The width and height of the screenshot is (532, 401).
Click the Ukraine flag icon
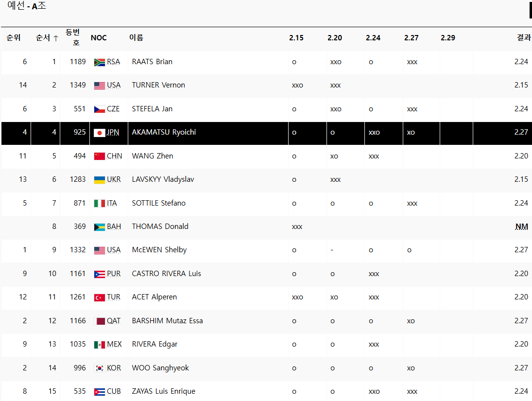[99, 180]
